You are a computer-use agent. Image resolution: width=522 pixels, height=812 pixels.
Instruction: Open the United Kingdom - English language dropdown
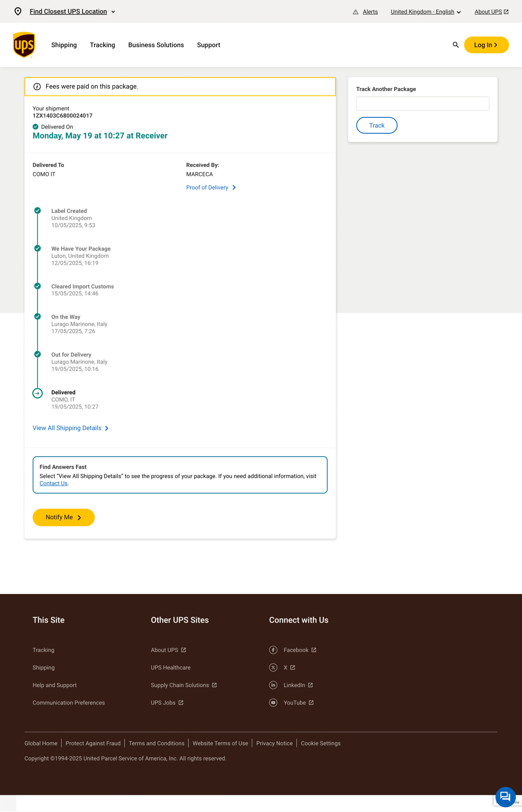coord(426,12)
